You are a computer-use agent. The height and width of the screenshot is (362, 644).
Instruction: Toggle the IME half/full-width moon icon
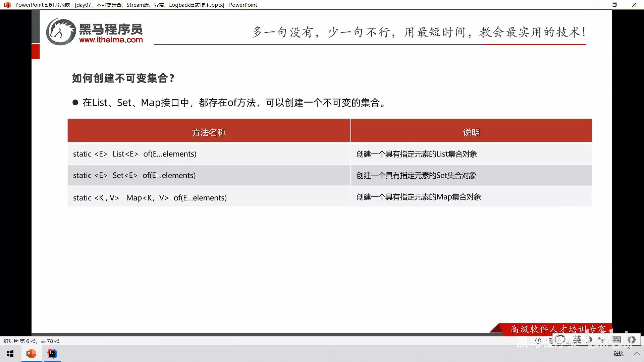pyautogui.click(x=590, y=340)
